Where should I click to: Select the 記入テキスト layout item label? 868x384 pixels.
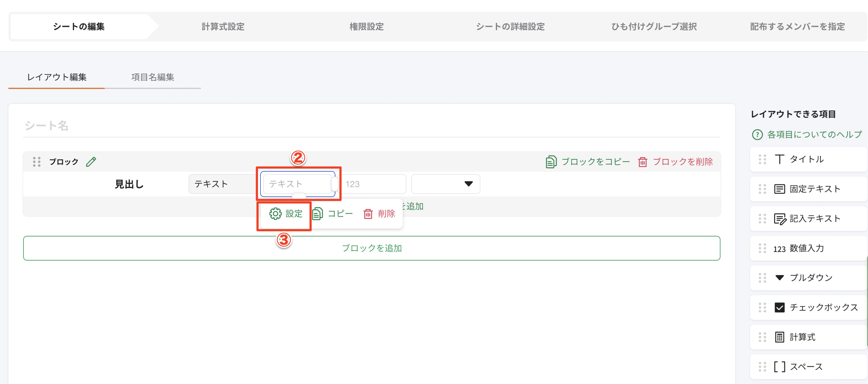coord(815,219)
